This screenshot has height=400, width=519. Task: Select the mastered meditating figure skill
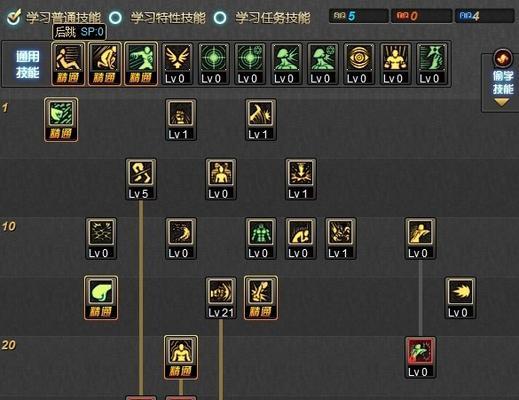[181, 357]
